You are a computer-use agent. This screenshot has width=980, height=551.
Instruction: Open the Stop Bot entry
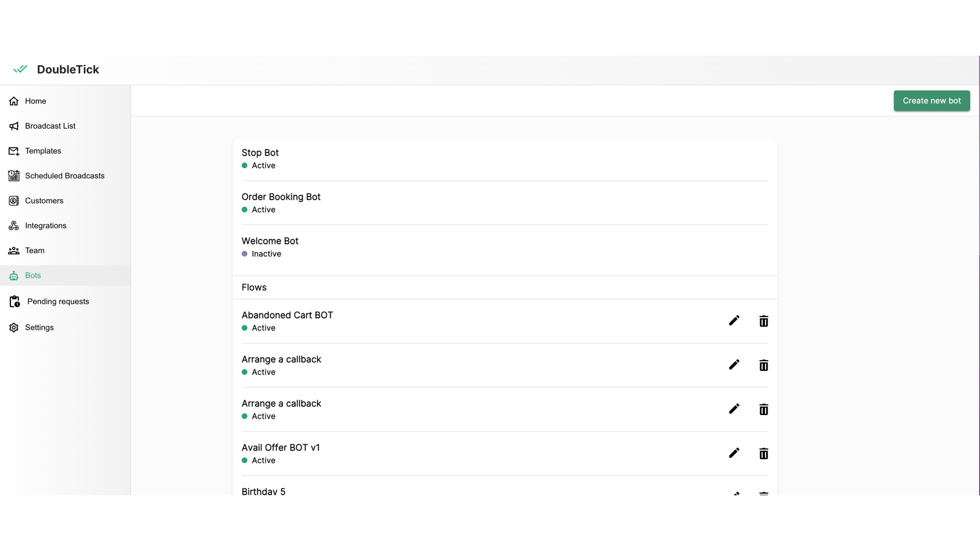(x=260, y=153)
